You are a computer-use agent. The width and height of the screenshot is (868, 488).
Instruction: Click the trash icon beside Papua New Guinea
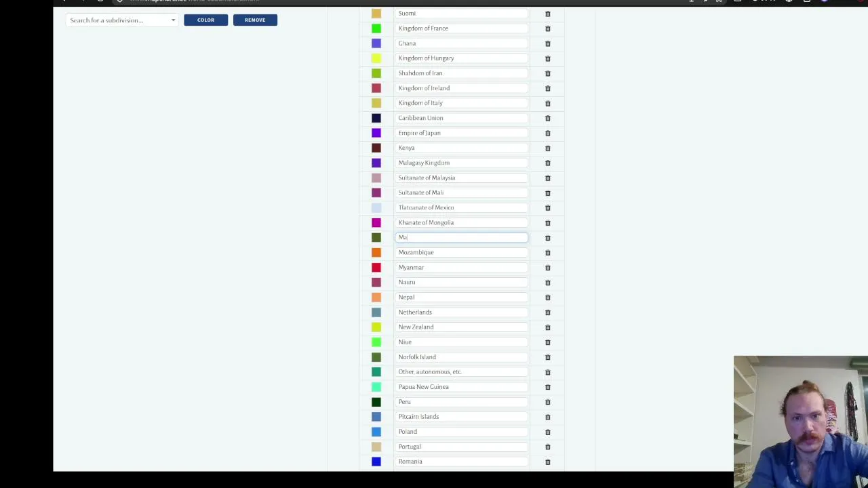[x=548, y=386]
